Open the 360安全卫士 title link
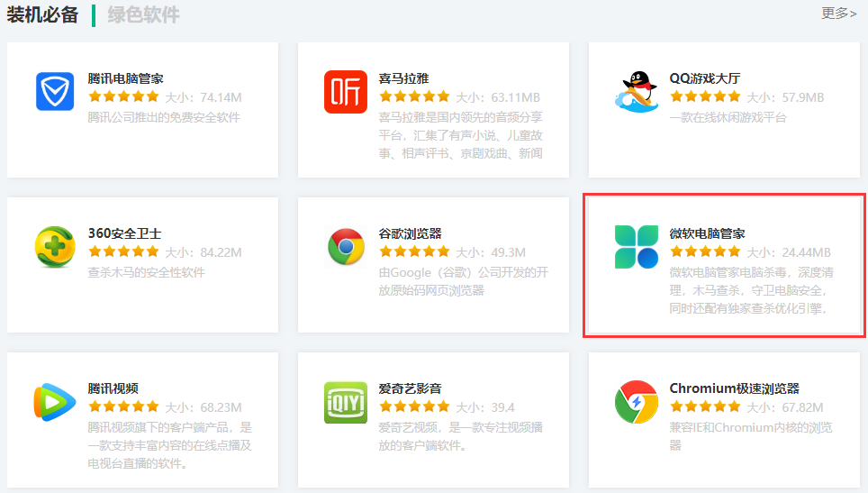 click(x=124, y=233)
